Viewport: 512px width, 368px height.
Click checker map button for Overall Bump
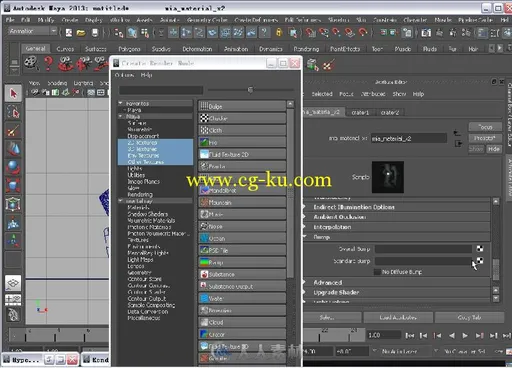480,249
